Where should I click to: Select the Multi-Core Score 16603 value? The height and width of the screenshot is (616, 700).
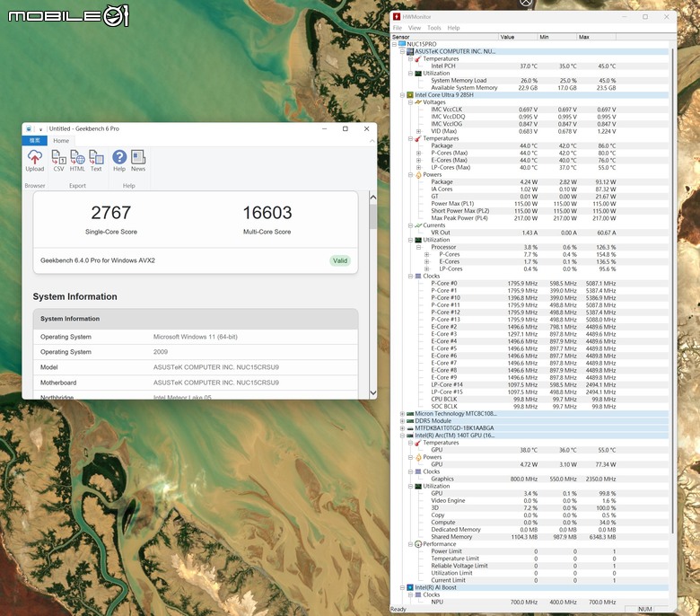[267, 213]
